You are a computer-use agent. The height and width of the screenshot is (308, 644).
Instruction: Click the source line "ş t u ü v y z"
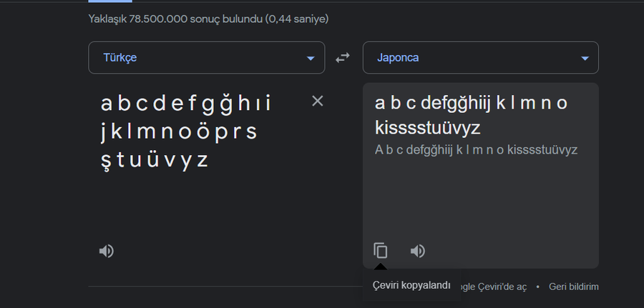point(155,160)
